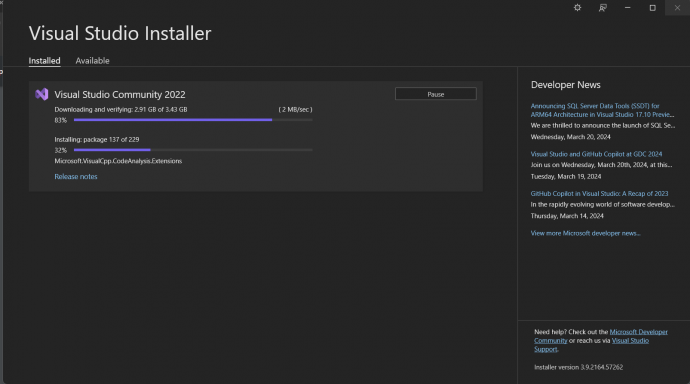Open the installer settings gear icon
Image resolution: width=690 pixels, height=384 pixels.
point(577,7)
